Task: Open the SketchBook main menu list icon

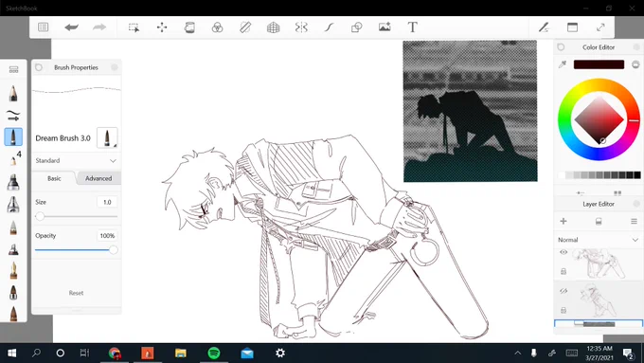Action: (44, 27)
